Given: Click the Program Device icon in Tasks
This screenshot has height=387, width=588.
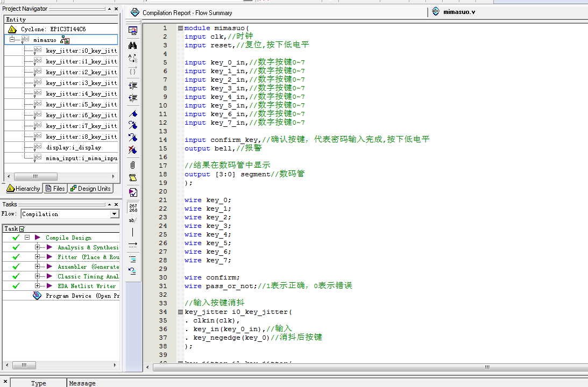Looking at the screenshot, I should tap(37, 296).
